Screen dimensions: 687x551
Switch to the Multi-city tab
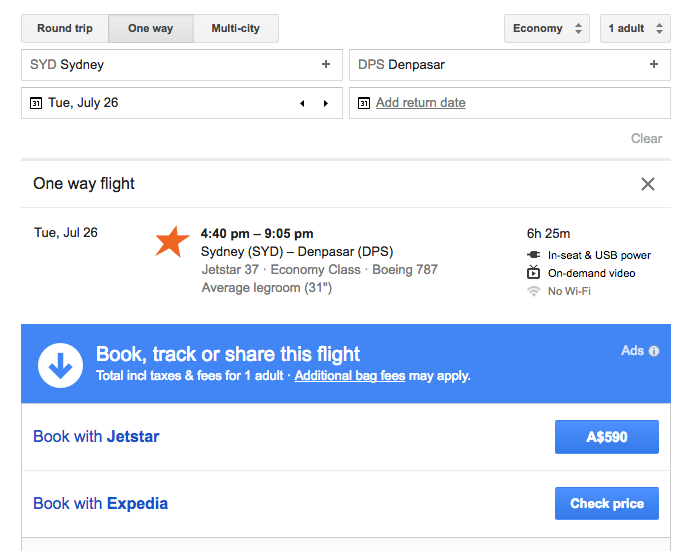(x=236, y=28)
